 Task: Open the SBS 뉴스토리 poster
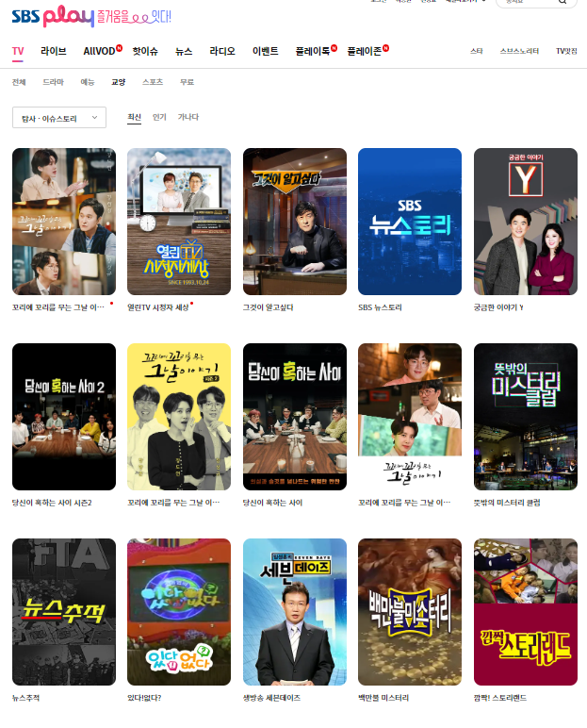(x=410, y=222)
